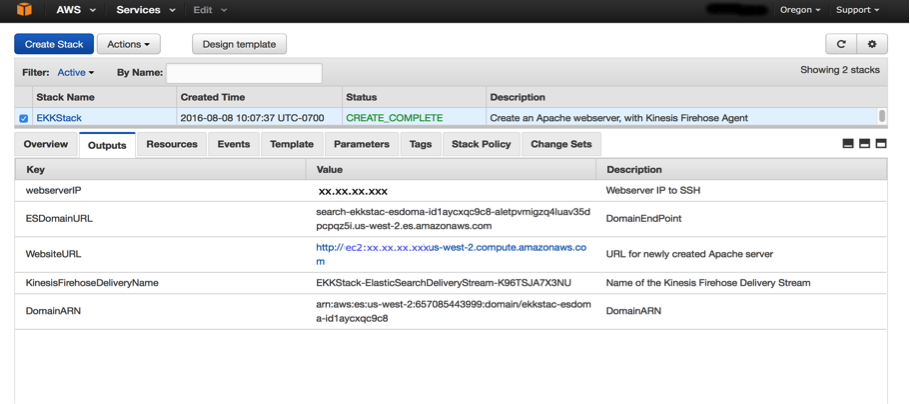Split view with the middle pane layout icon
910x404 pixels.
[864, 144]
